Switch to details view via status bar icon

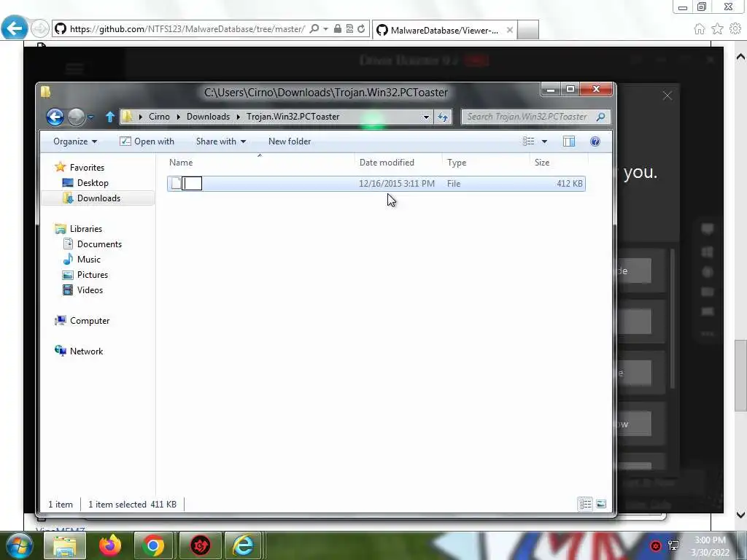pos(586,504)
